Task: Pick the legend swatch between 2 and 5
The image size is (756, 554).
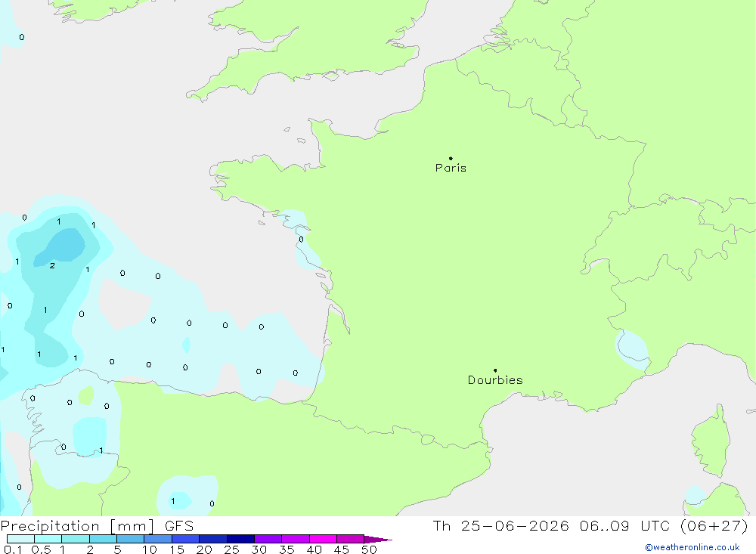Action: [103, 539]
